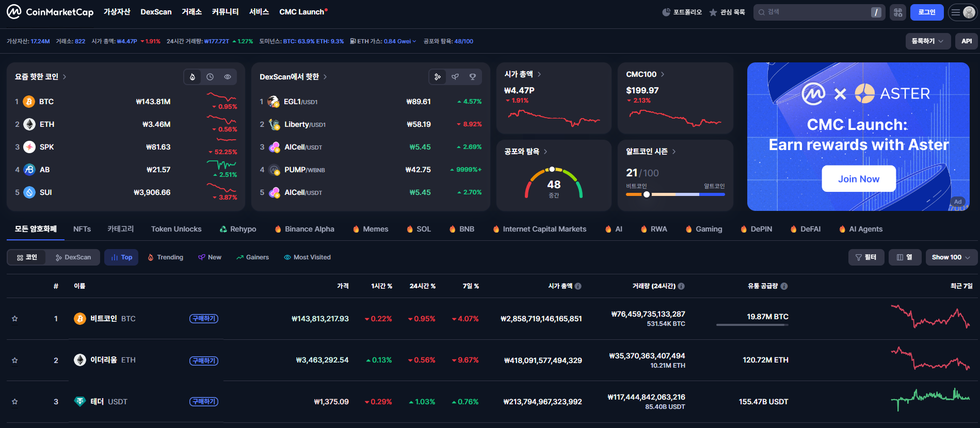This screenshot has height=428, width=980.
Task: Open the Show 100 rows dropdown
Action: click(x=951, y=257)
